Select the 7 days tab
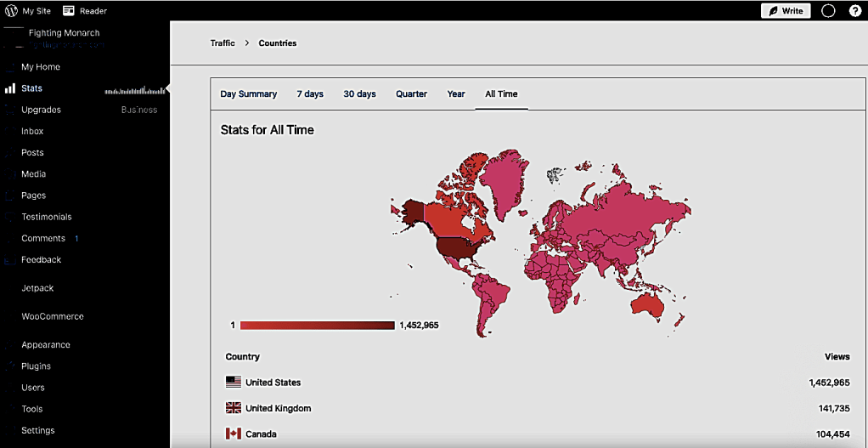 (x=310, y=94)
